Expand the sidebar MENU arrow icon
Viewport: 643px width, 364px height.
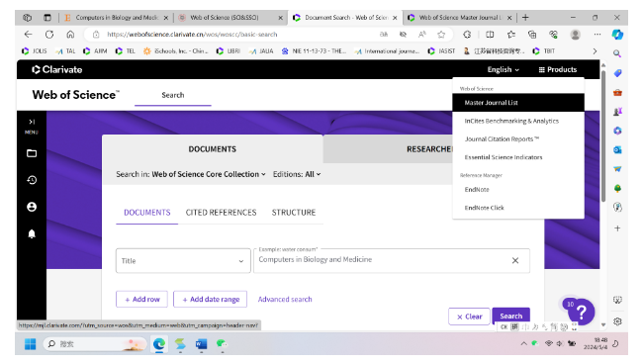(32, 122)
